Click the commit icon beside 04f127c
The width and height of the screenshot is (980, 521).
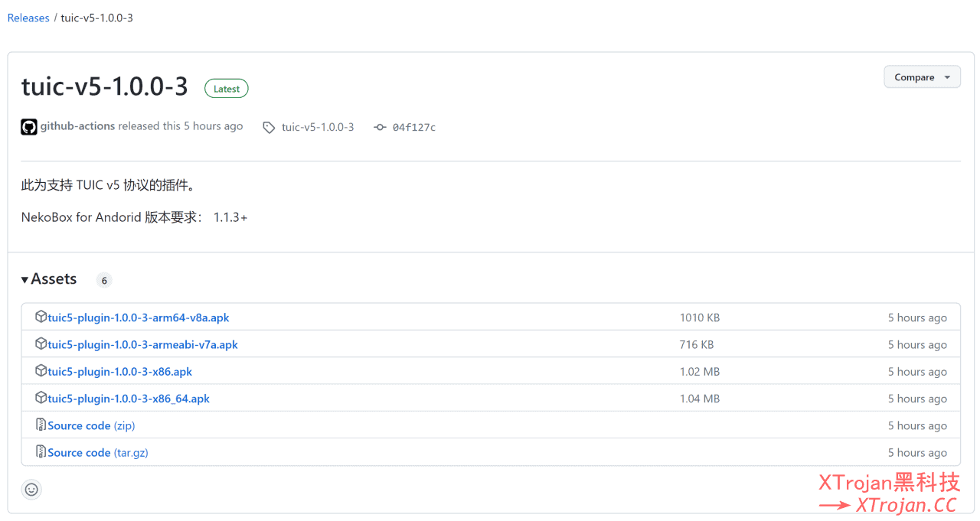pos(380,128)
